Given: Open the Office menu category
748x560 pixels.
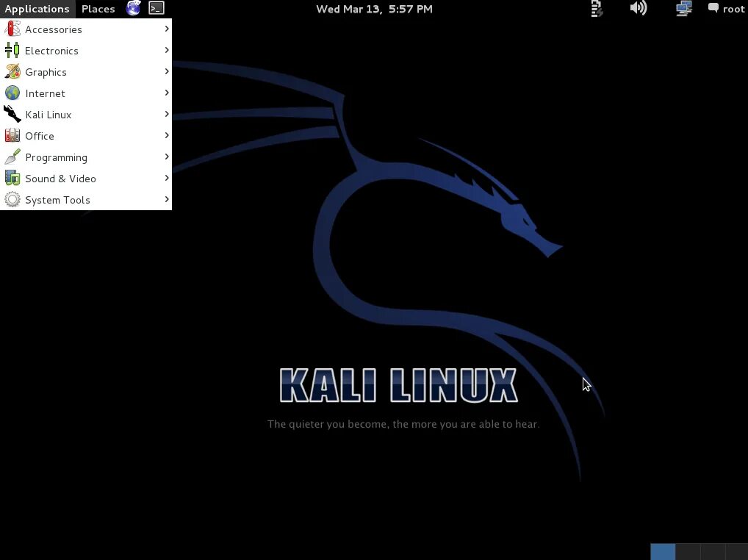Looking at the screenshot, I should coord(86,136).
